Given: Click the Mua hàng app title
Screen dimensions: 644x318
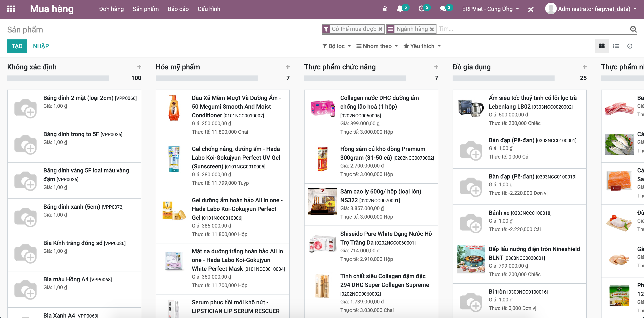Looking at the screenshot, I should (x=52, y=9).
